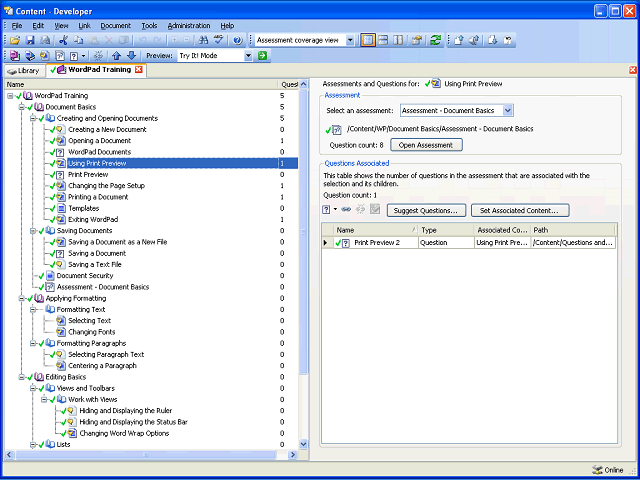The height and width of the screenshot is (480, 640).
Task: Click the Link Section blue book icon
Action: point(30,56)
